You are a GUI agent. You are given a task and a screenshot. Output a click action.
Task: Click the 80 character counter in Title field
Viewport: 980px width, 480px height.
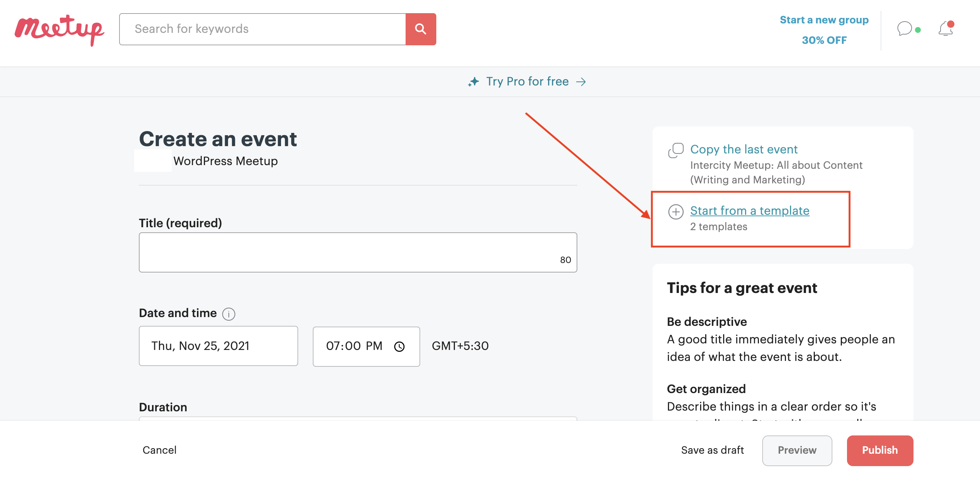tap(565, 260)
